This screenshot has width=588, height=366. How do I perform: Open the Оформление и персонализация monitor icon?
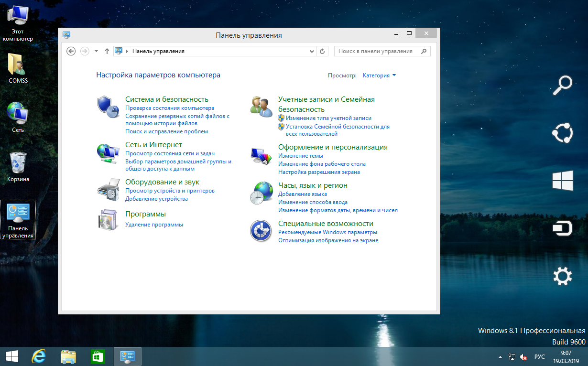click(261, 156)
